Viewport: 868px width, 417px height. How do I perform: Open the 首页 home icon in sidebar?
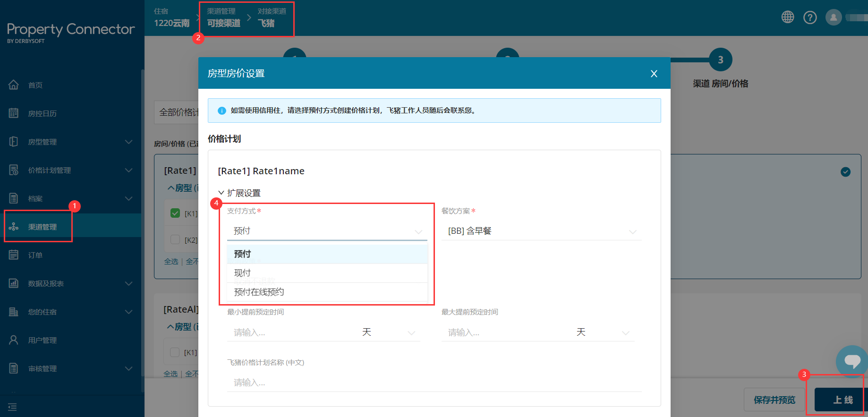click(14, 85)
